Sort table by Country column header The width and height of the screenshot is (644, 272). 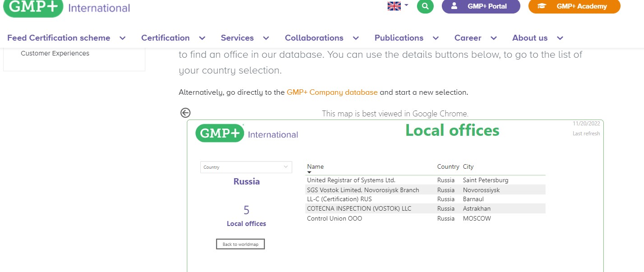(448, 166)
